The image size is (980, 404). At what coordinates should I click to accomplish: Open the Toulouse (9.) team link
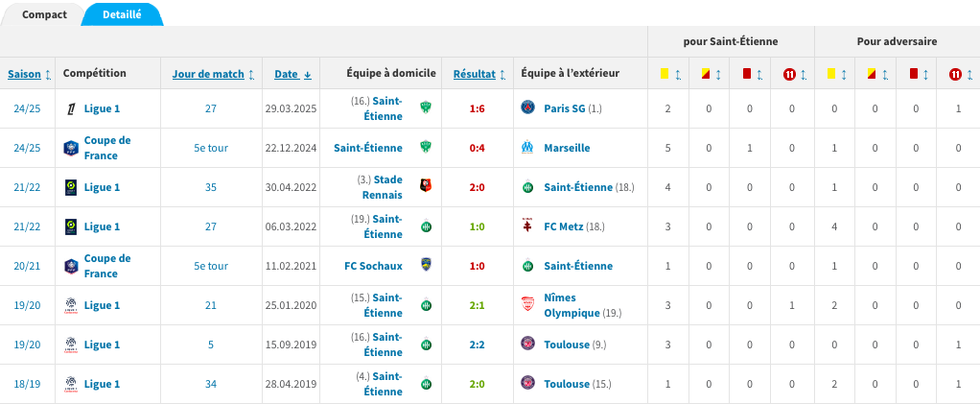567,345
